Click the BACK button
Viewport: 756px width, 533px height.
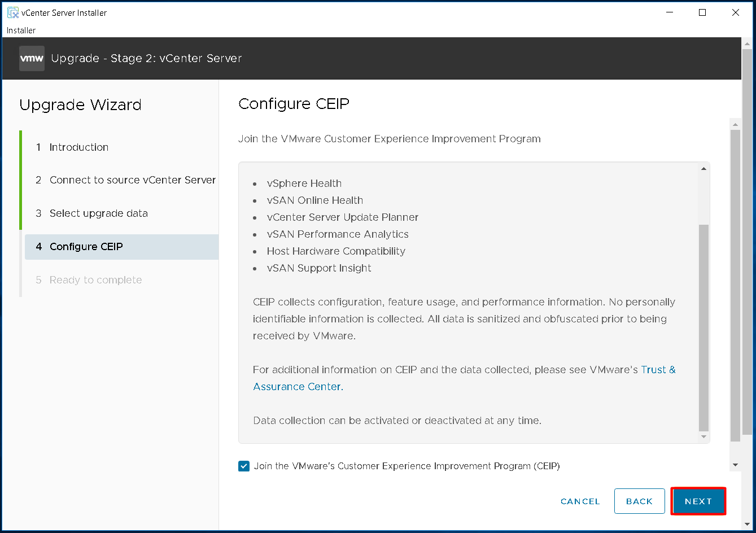640,501
